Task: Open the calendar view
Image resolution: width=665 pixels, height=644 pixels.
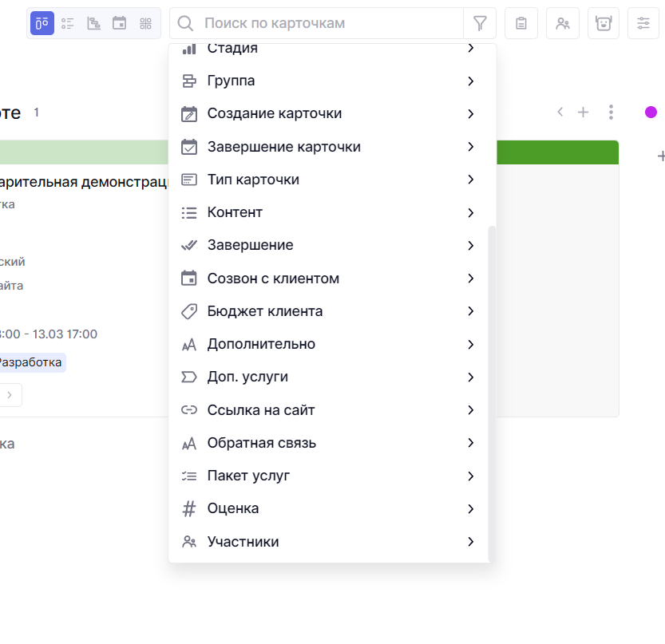Action: 119,23
